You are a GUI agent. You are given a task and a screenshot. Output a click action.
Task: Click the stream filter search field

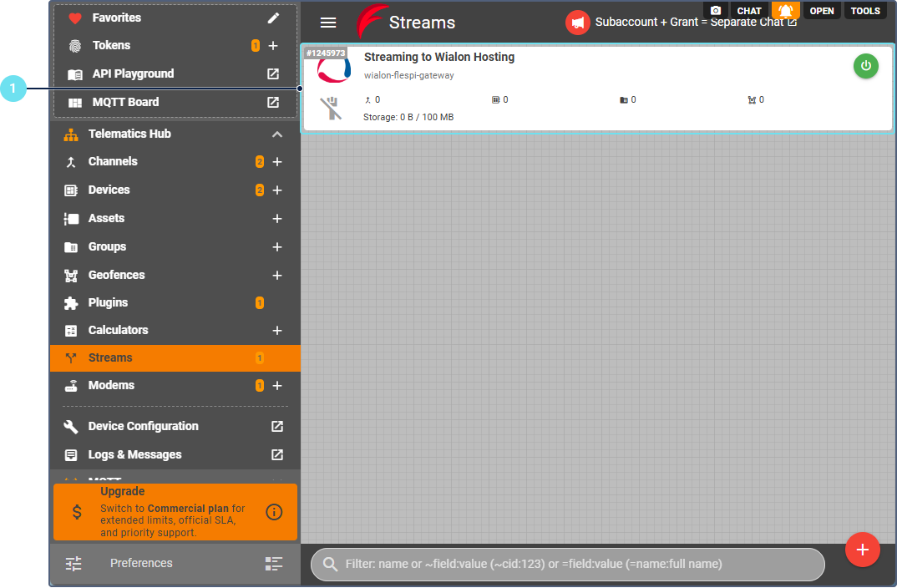(568, 565)
